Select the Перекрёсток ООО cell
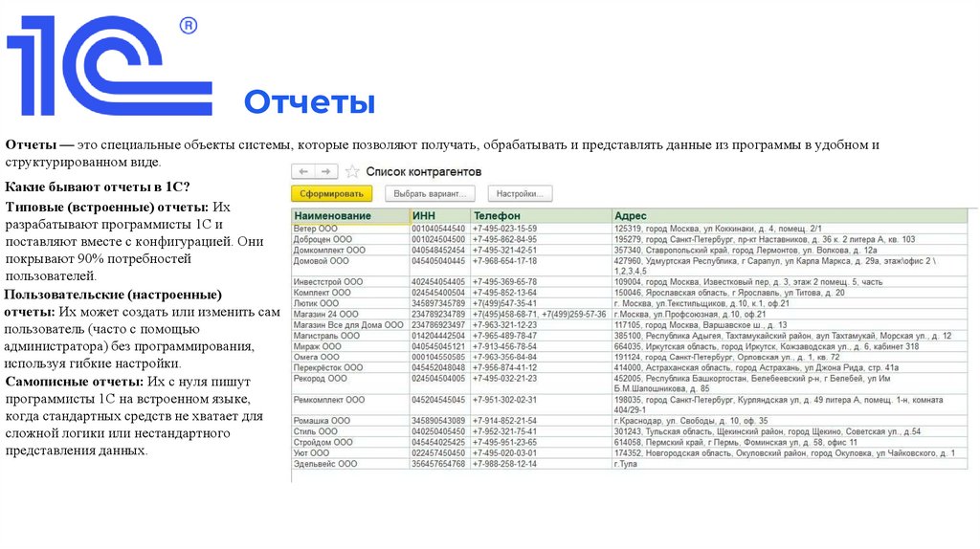The width and height of the screenshot is (980, 549). coord(350,367)
